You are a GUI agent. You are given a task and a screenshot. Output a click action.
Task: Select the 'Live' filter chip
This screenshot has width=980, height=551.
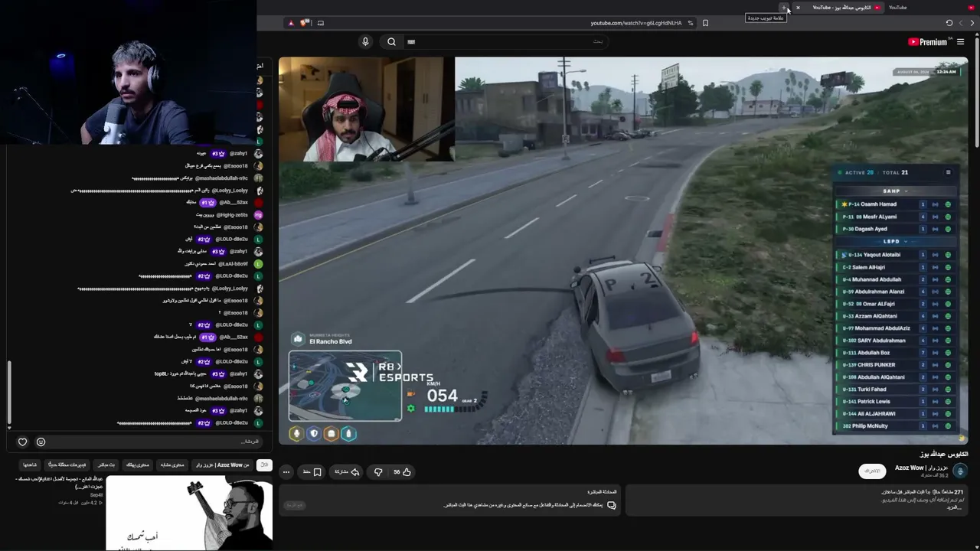[x=106, y=465]
